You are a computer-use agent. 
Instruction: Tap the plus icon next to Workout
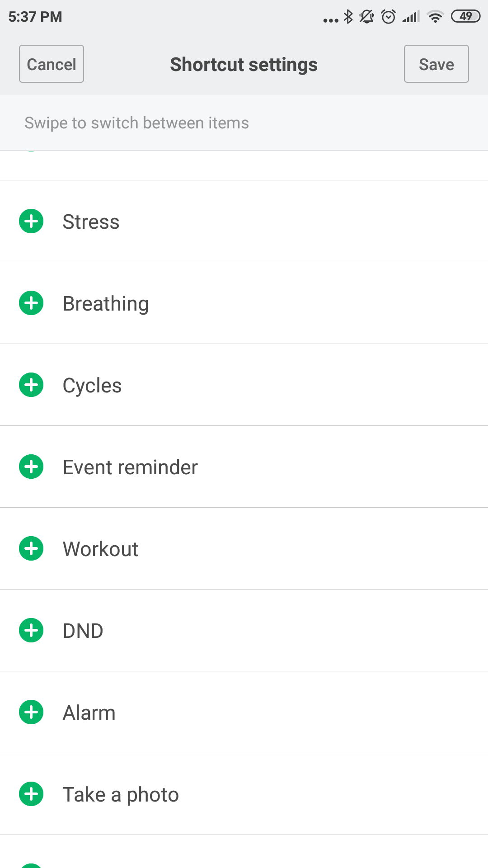coord(31,548)
